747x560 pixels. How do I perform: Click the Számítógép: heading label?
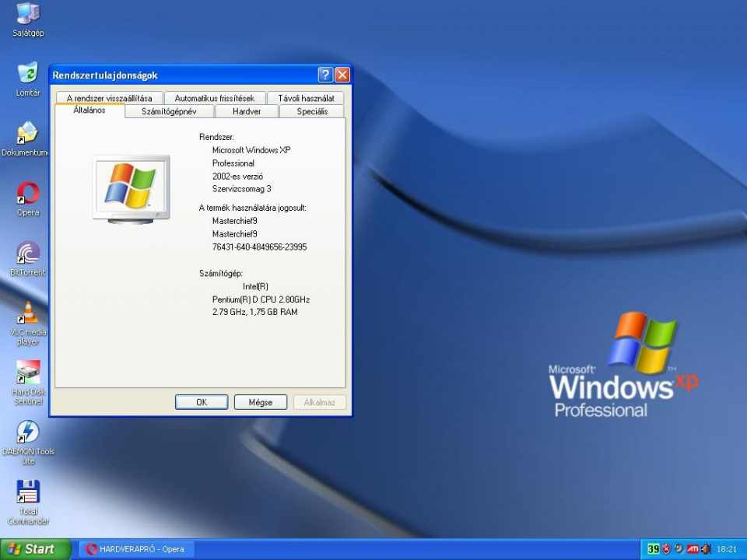220,273
